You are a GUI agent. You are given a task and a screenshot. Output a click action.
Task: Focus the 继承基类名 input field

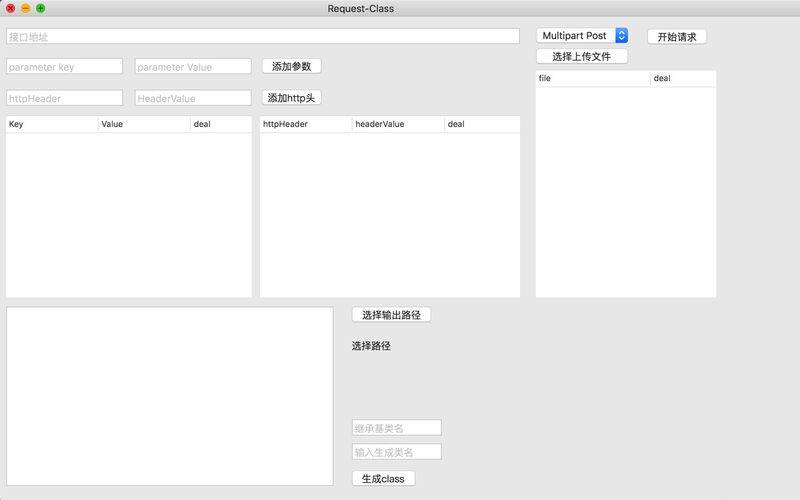point(396,428)
